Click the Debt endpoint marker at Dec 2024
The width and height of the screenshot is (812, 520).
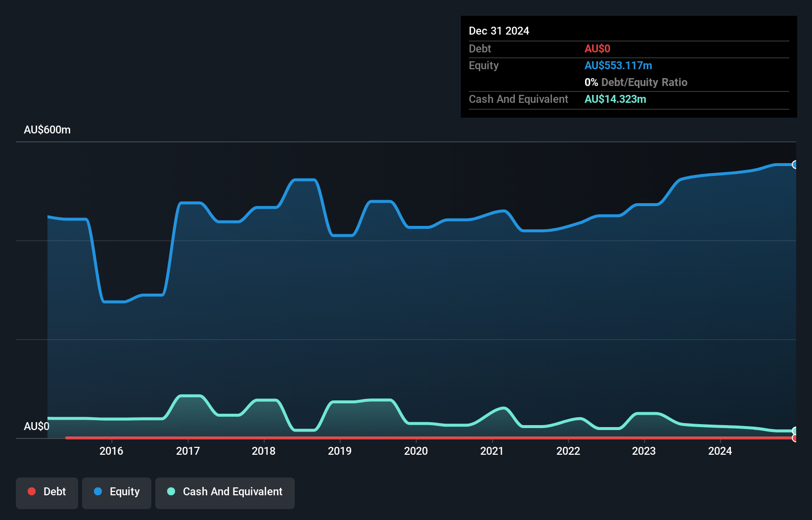[795, 438]
